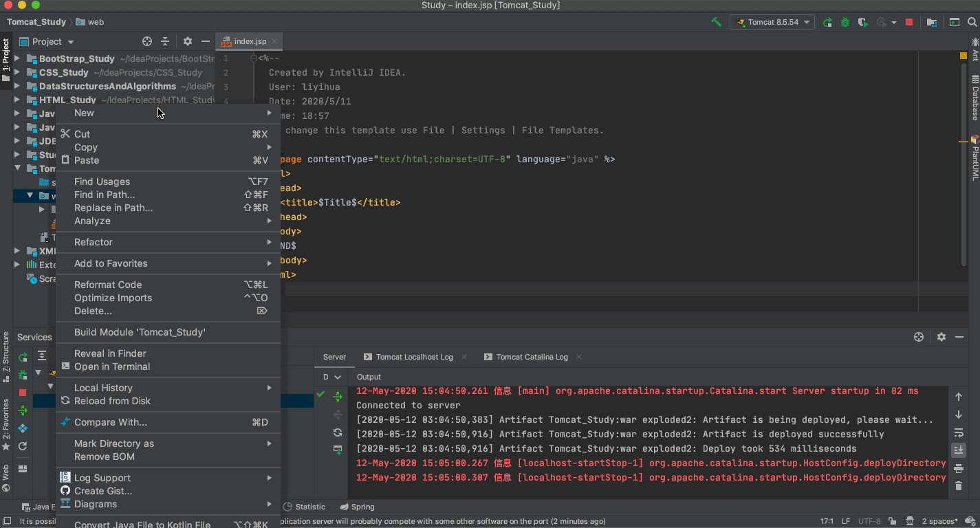The height and width of the screenshot is (528, 980).
Task: Toggle the 1: Project tool window stripe button
Action: 6,60
